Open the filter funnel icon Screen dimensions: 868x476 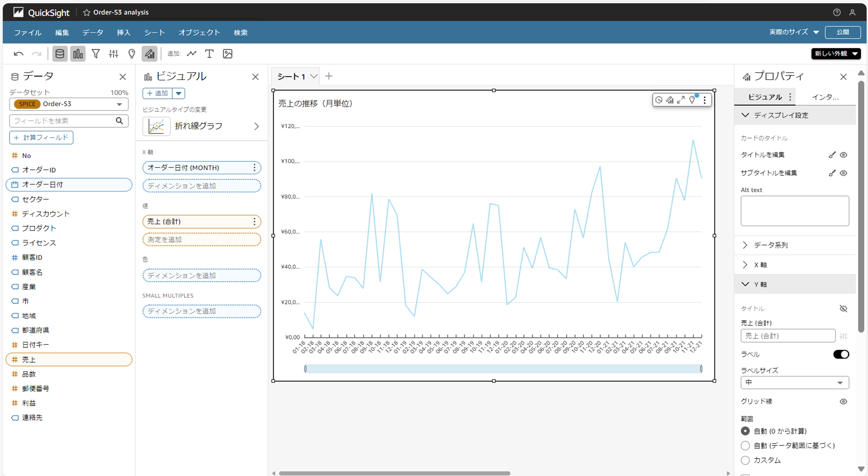(x=96, y=54)
